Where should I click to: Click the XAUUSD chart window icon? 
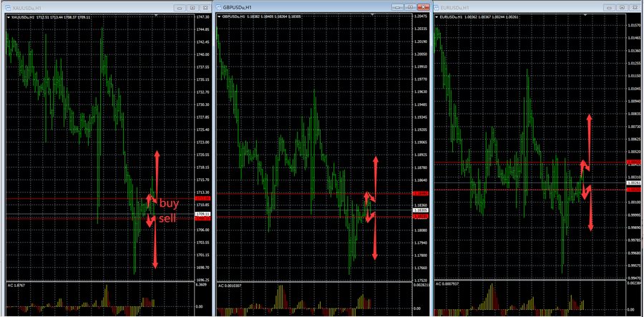(6, 7)
